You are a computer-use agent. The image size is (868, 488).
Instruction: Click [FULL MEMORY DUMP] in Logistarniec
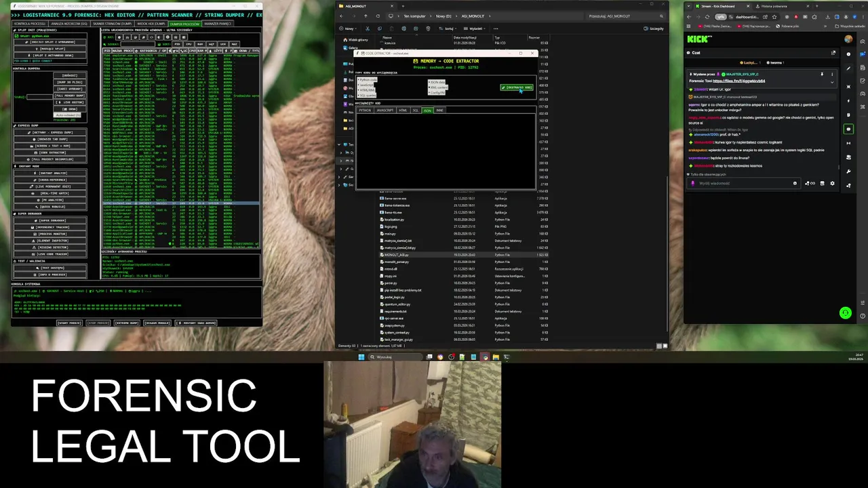(70, 96)
